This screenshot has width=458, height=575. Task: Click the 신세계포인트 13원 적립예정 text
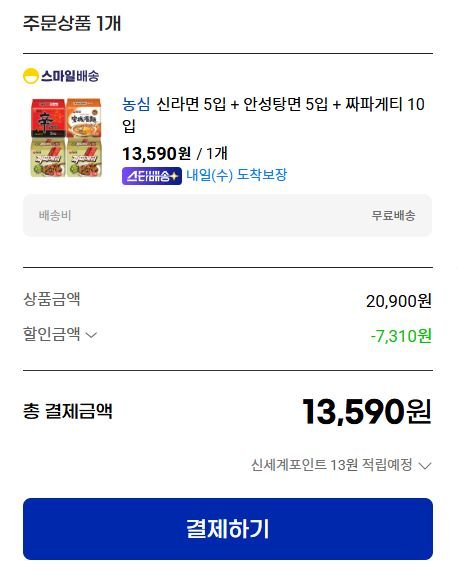331,465
